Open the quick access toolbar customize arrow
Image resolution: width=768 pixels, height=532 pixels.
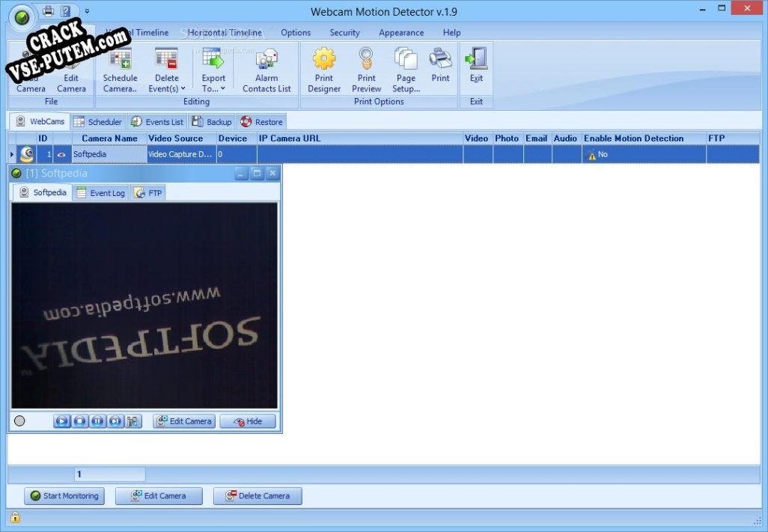pos(87,11)
